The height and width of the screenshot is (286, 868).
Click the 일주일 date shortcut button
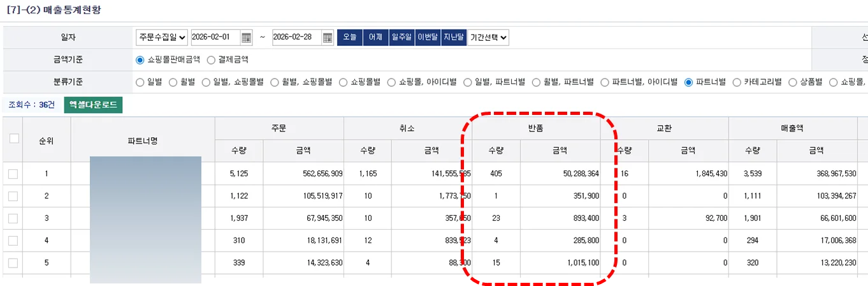pyautogui.click(x=401, y=38)
